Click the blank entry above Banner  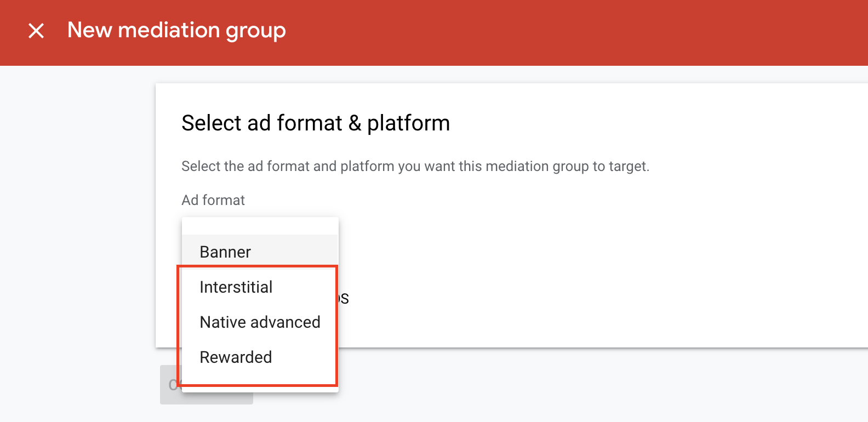tap(260, 226)
